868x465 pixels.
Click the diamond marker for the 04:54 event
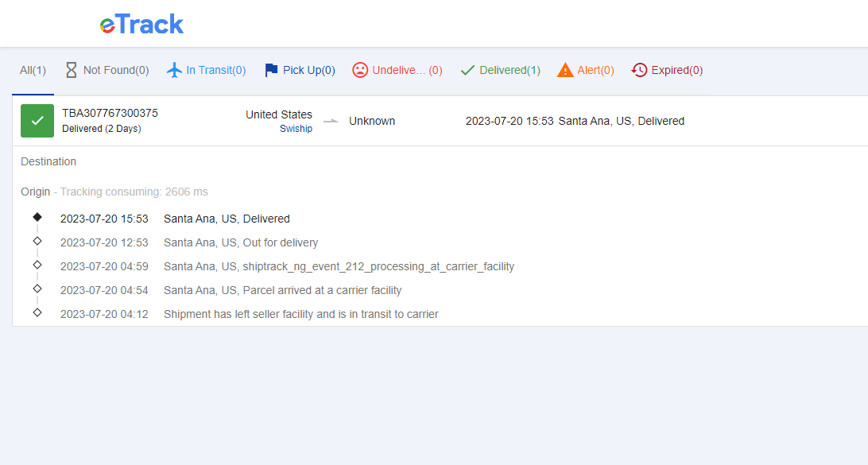pos(37,289)
